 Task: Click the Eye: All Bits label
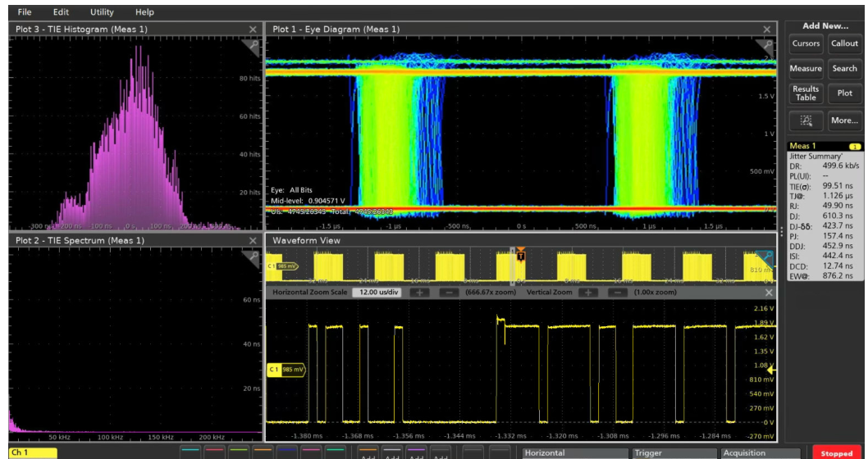click(x=292, y=190)
